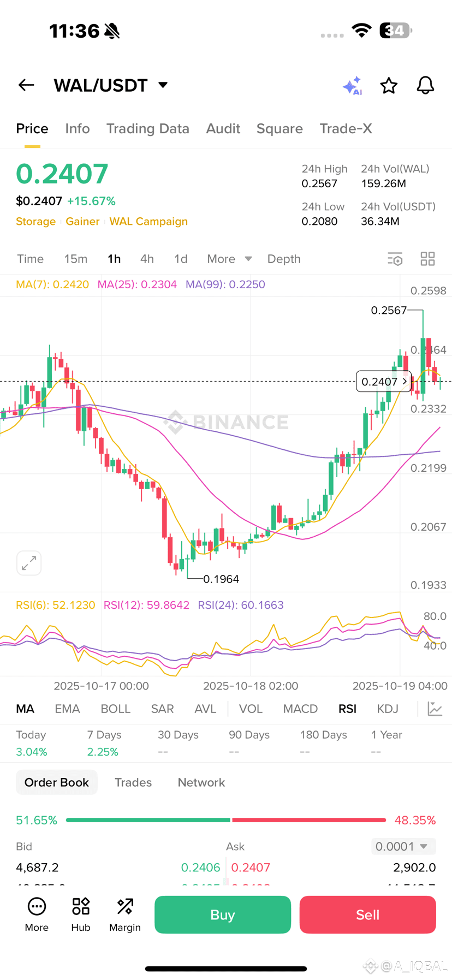
Task: Tap the 0.2567 high marker on chart
Action: pyautogui.click(x=389, y=310)
